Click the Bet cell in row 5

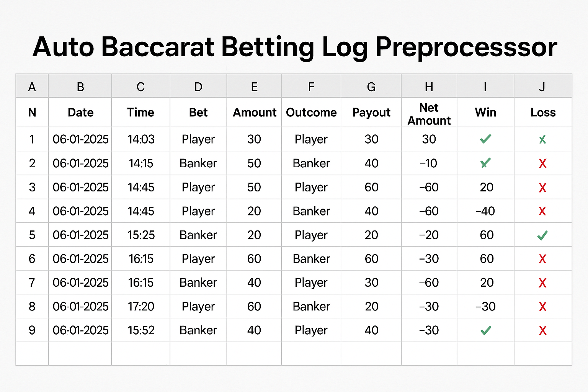pyautogui.click(x=198, y=235)
